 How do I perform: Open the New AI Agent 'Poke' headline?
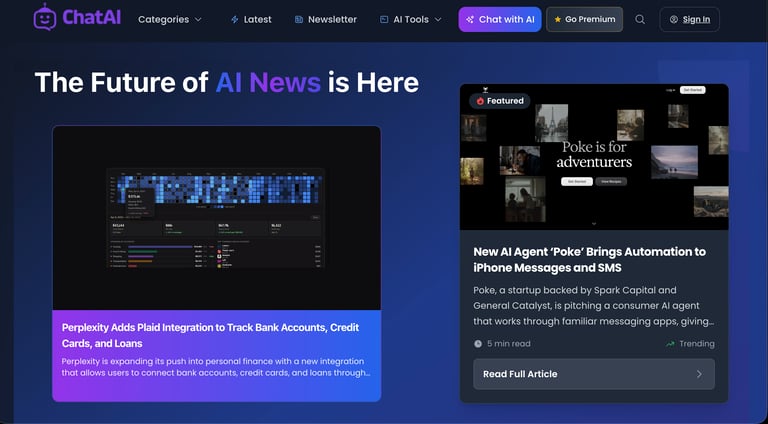click(589, 259)
